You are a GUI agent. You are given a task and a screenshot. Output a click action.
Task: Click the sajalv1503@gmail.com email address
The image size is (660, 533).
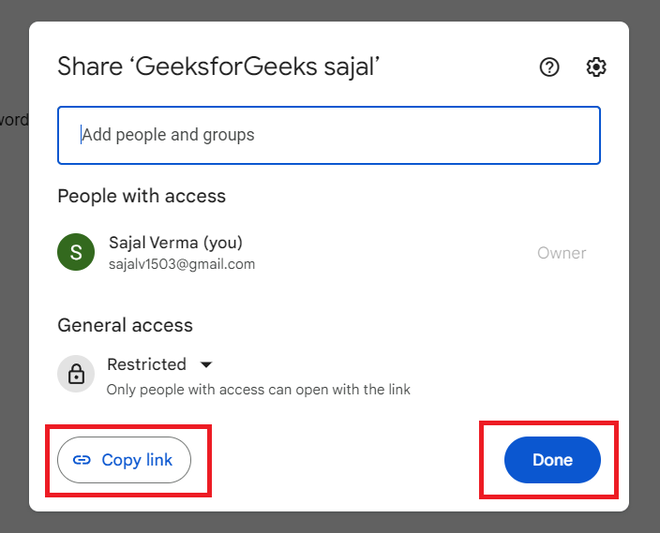pyautogui.click(x=182, y=265)
